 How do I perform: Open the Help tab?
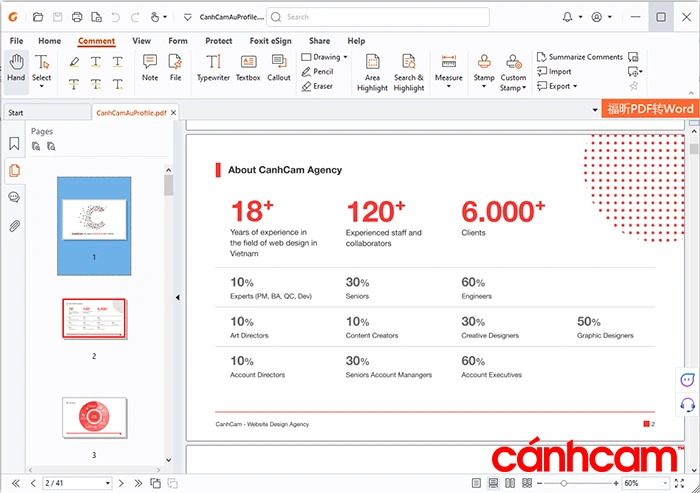356,41
